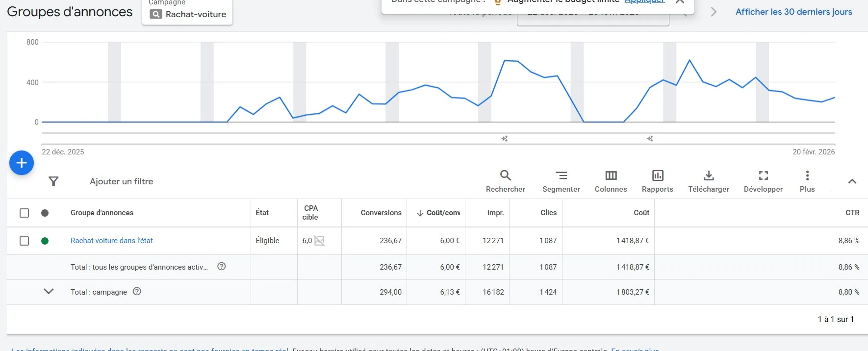Sort by Coût/conv column
This screenshot has width=868, height=351.
[x=438, y=213]
